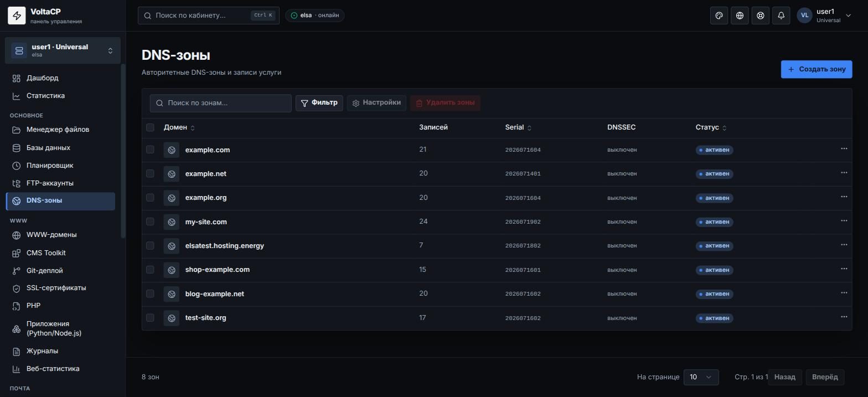Click the активен status badge for example.net
The image size is (868, 397).
[714, 174]
